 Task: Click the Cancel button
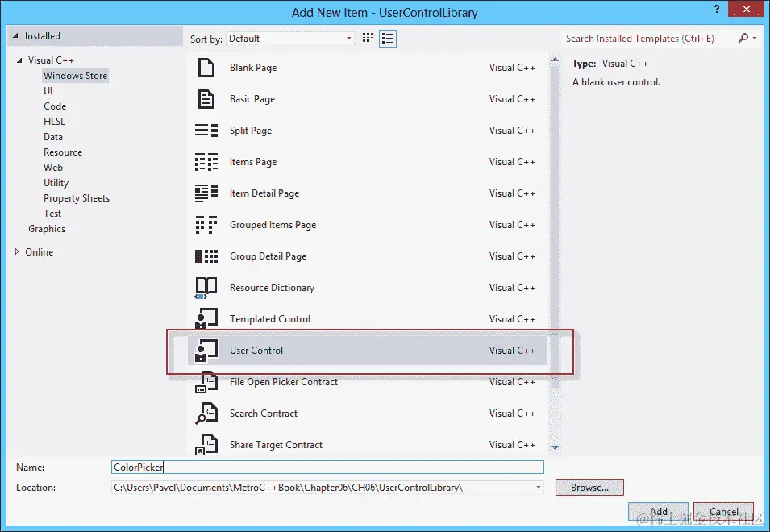[723, 511]
